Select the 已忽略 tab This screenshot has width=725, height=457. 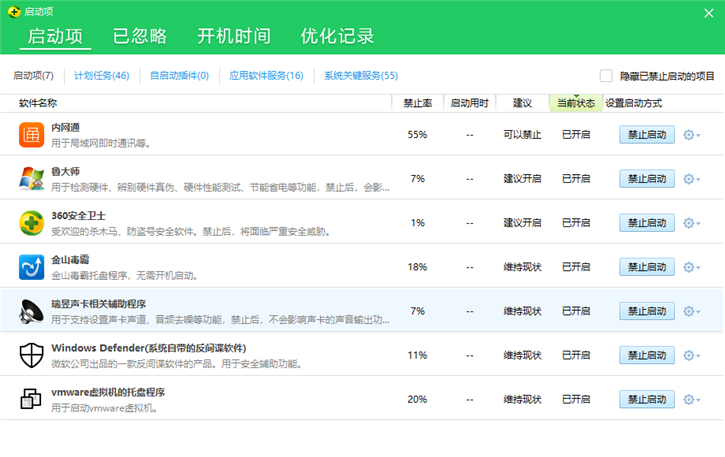(x=139, y=37)
